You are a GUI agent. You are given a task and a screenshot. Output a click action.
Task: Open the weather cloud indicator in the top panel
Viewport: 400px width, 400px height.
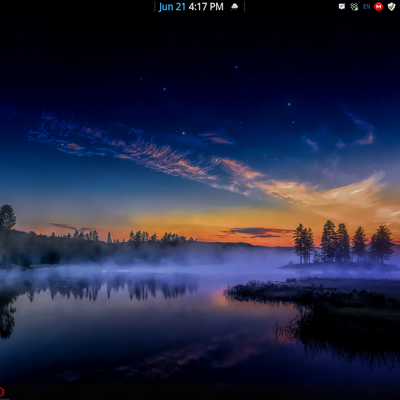pyautogui.click(x=235, y=7)
